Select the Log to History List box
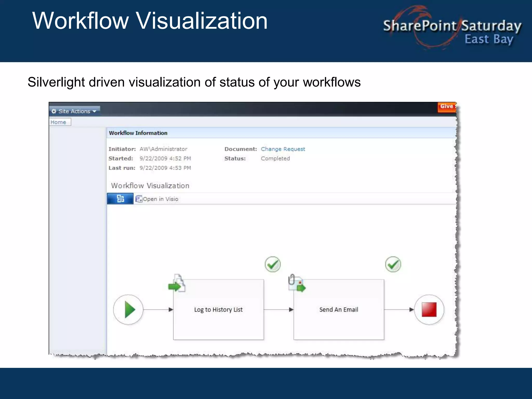The height and width of the screenshot is (399, 532). [x=218, y=309]
